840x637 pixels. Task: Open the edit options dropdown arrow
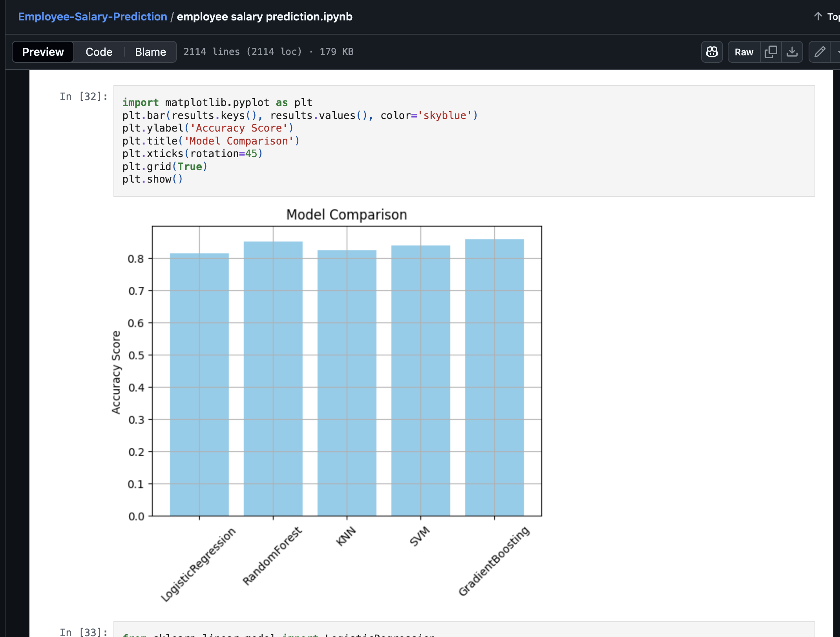(837, 52)
